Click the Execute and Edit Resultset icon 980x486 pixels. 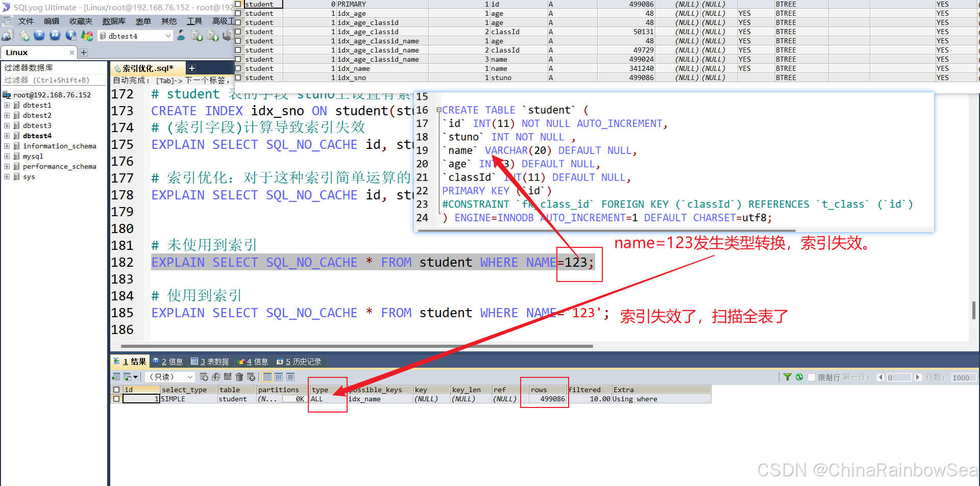coord(71,36)
